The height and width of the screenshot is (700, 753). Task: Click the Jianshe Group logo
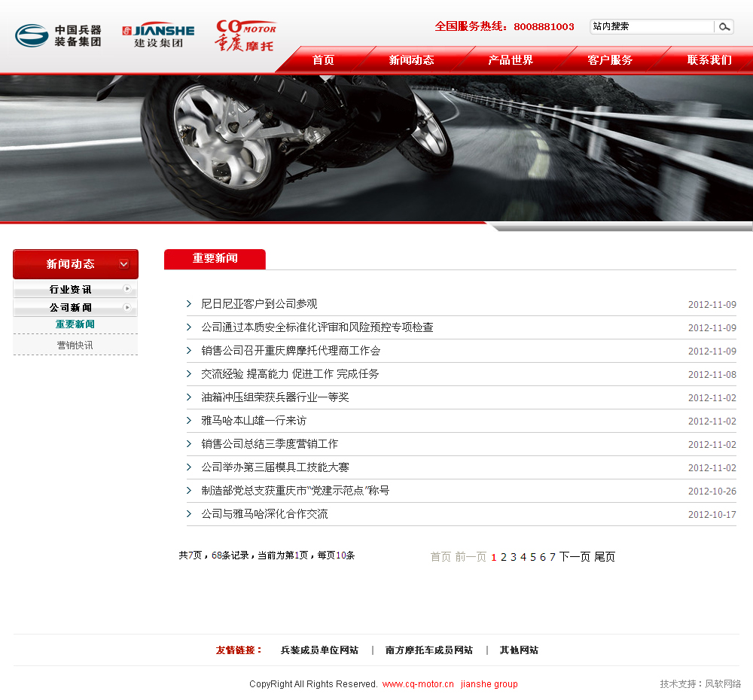tap(158, 35)
